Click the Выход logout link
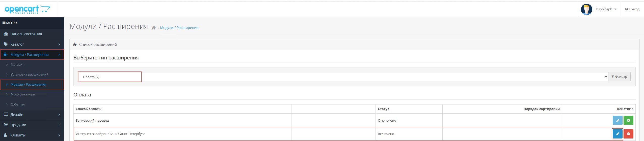Viewport: 644px width, 141px height. tap(632, 9)
